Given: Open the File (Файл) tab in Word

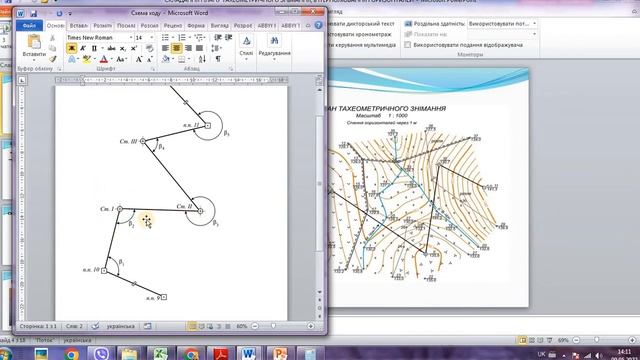Looking at the screenshot, I should pyautogui.click(x=29, y=25).
